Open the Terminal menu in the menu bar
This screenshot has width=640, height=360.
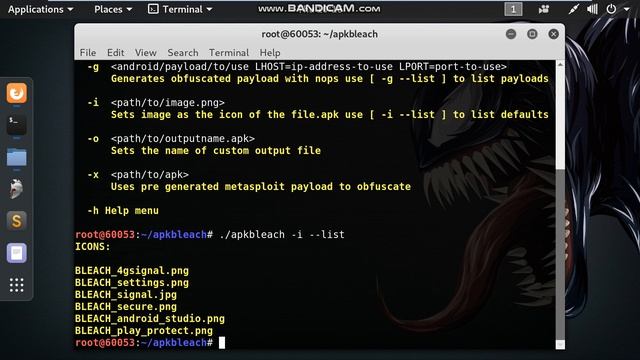(x=229, y=53)
